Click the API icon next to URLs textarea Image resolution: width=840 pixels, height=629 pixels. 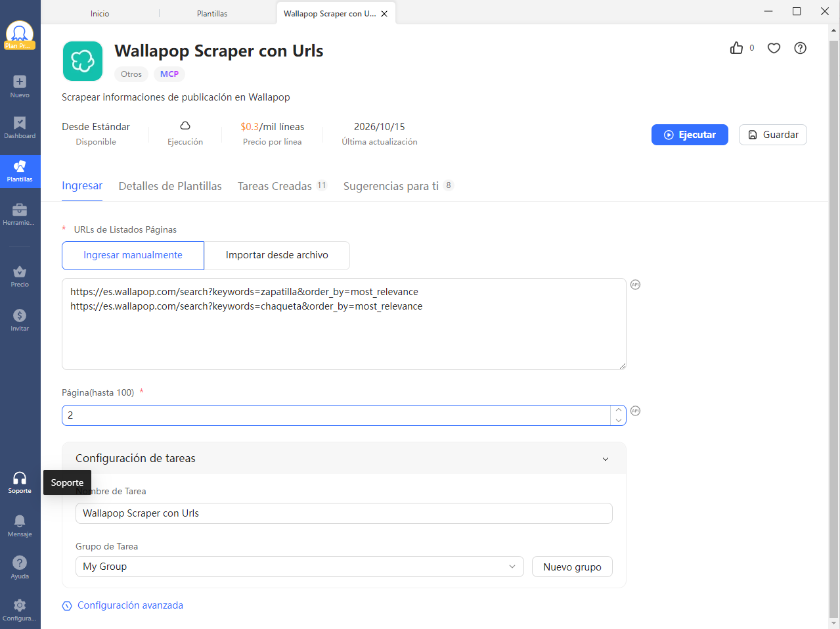[x=635, y=285]
